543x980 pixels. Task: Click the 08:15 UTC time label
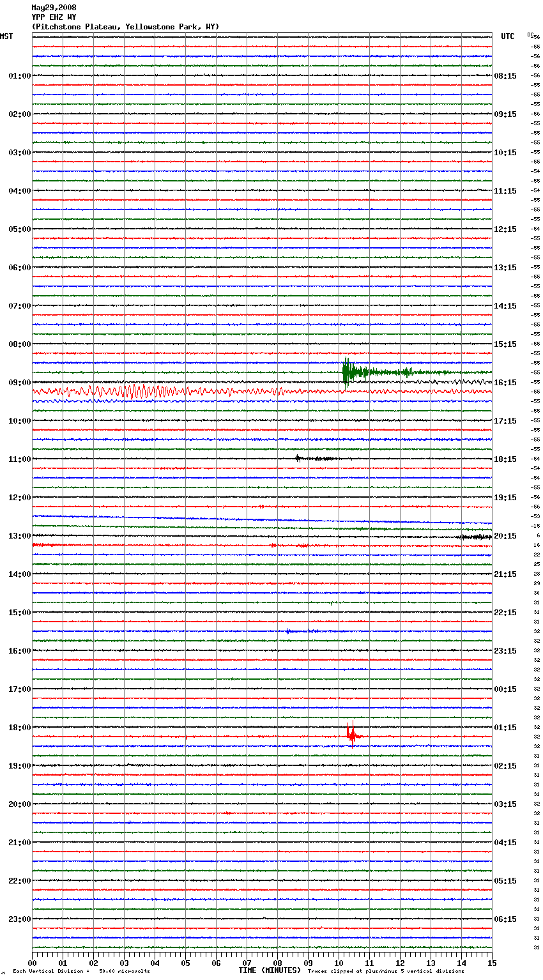(x=505, y=76)
